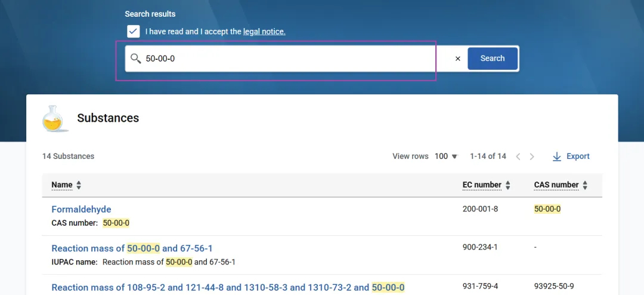Click the CAS number column header label
644x295 pixels.
click(556, 185)
